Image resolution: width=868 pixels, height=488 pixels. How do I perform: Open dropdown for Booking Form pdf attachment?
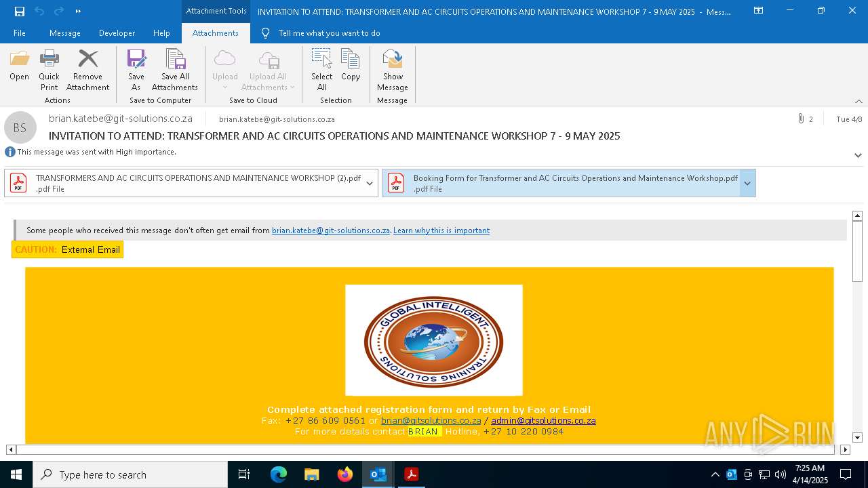coord(747,183)
